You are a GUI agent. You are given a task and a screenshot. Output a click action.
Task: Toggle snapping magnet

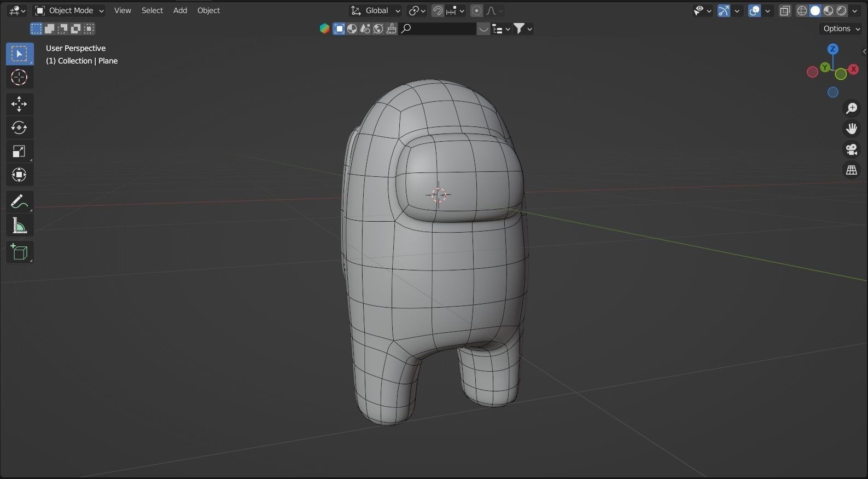point(438,10)
